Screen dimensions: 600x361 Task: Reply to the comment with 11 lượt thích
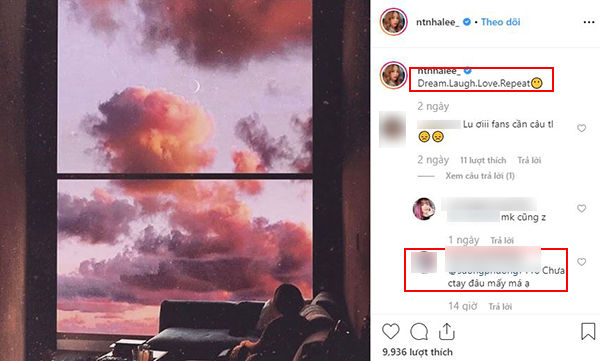[x=529, y=160]
